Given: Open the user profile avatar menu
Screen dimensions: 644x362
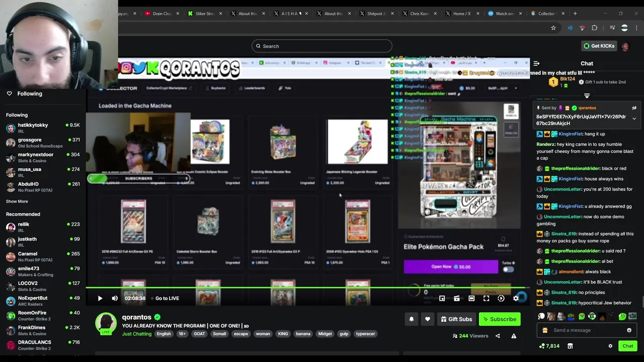Looking at the screenshot, I should 625,46.
